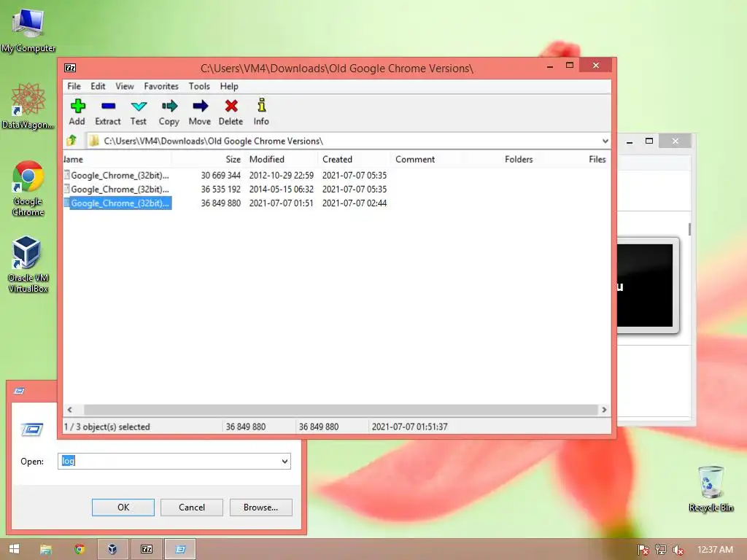Open the Windows Start button
The width and height of the screenshot is (747, 560).
point(15,549)
